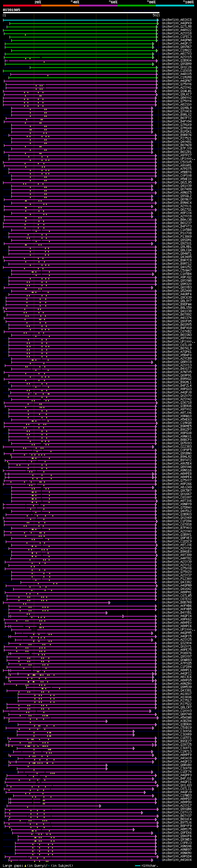Select the UniRef100_B9N4C4 hit

(x=177, y=203)
